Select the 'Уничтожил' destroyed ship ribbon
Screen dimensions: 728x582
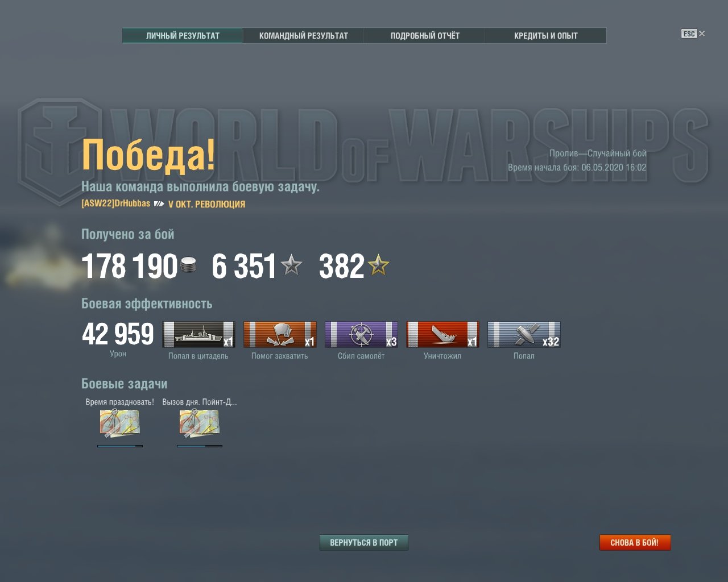click(442, 334)
